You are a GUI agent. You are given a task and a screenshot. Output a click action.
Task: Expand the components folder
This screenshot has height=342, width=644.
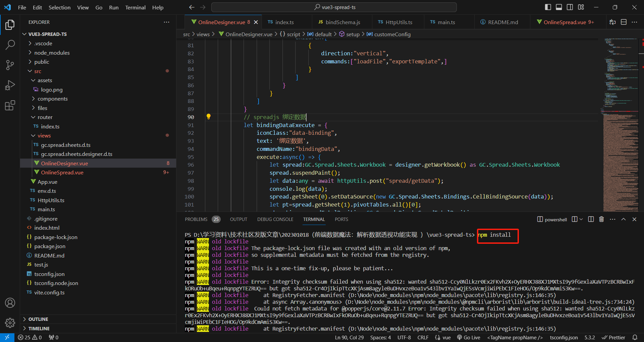point(52,99)
